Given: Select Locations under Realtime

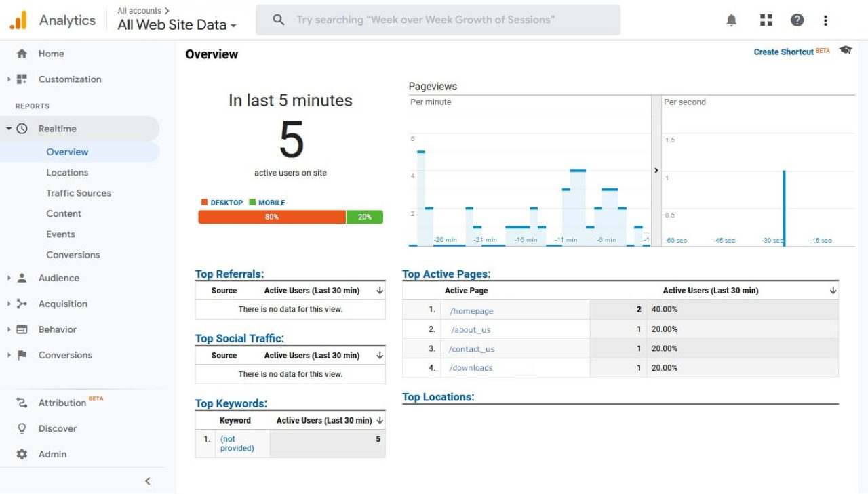Looking at the screenshot, I should pos(67,173).
